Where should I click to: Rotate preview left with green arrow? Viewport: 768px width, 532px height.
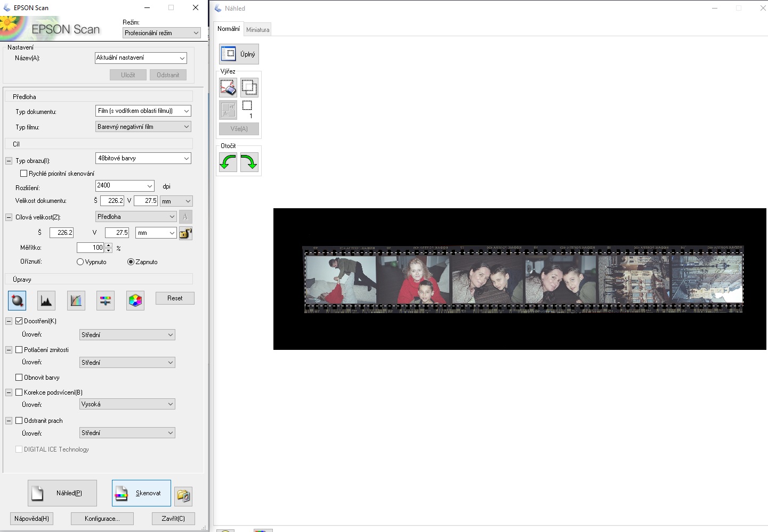click(228, 162)
